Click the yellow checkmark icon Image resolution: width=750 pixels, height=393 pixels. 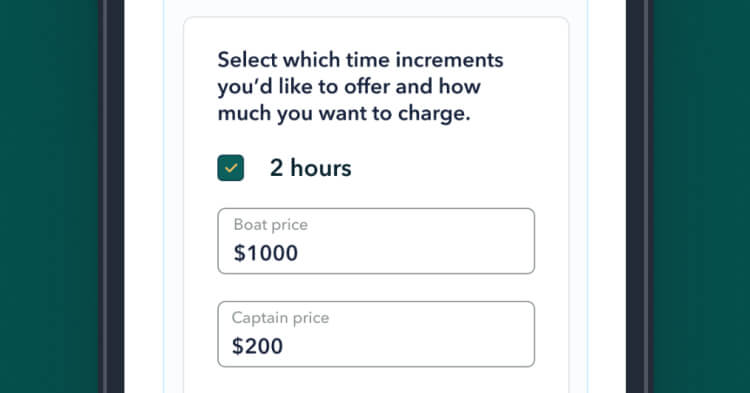(231, 168)
